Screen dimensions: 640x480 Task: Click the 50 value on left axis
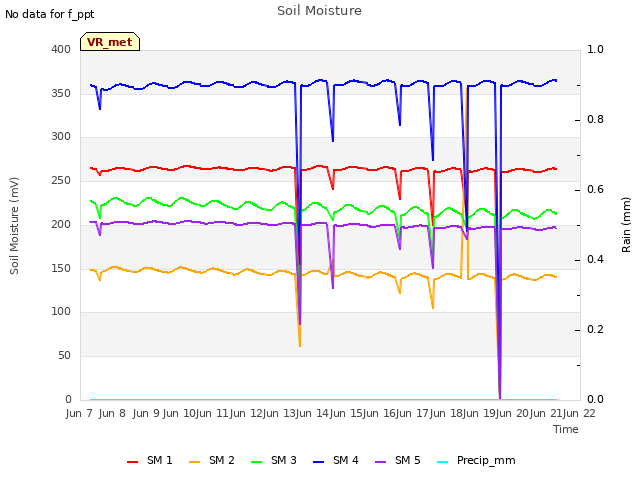point(64,356)
